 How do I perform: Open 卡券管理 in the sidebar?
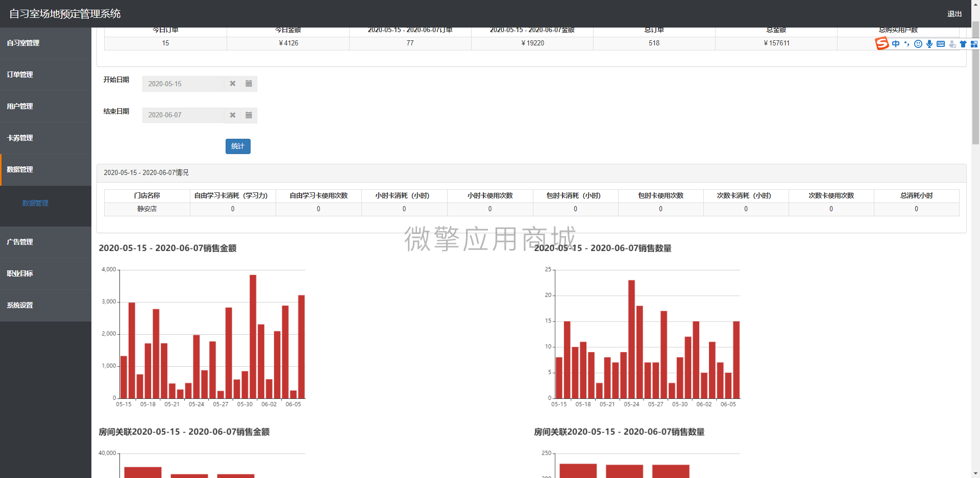[45, 138]
